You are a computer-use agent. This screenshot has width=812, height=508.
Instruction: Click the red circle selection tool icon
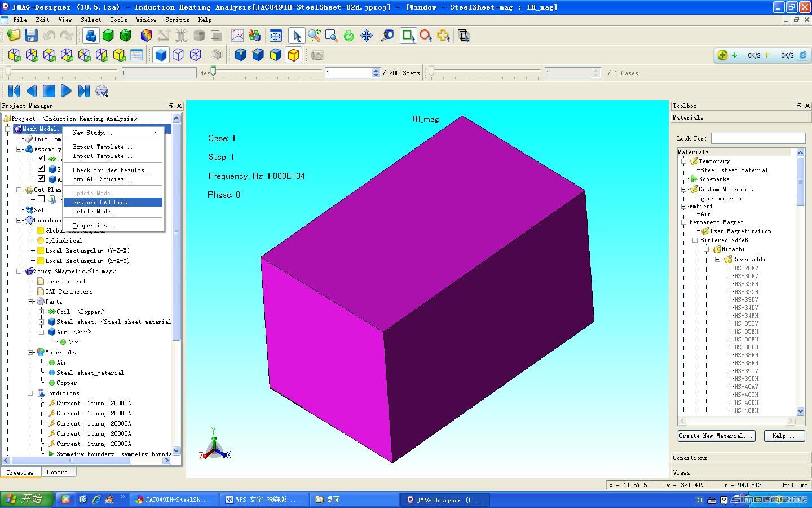coord(426,36)
